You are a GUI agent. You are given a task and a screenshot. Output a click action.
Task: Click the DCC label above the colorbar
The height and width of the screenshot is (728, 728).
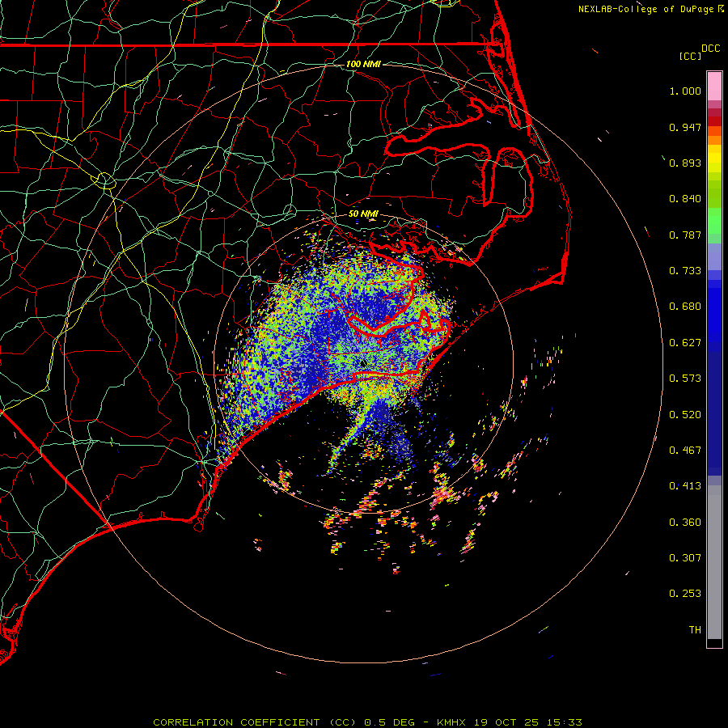(710, 49)
